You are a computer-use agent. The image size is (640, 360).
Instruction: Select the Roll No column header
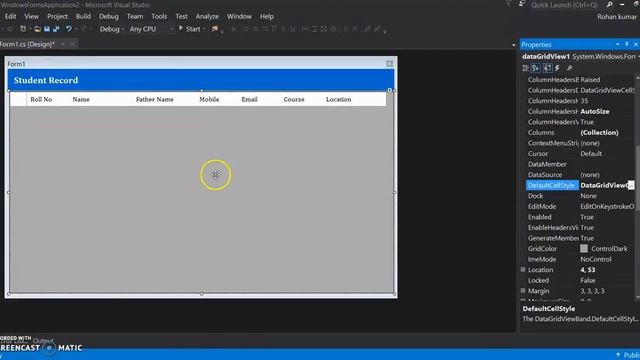(x=41, y=99)
